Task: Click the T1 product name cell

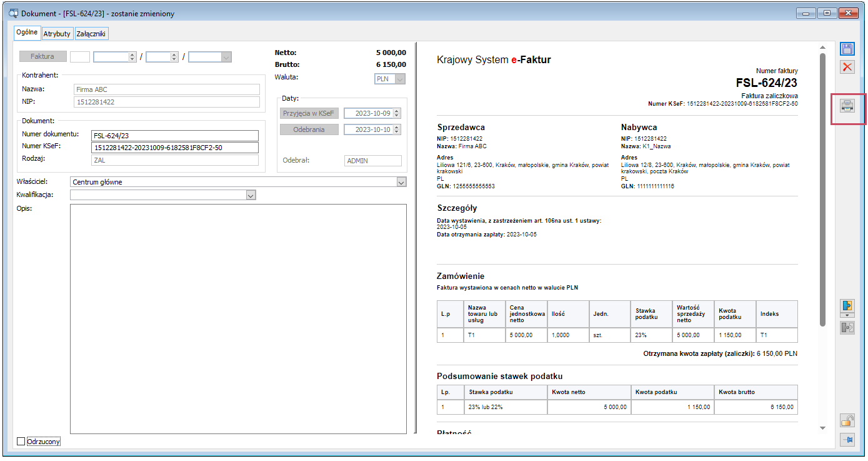Action: (x=484, y=335)
